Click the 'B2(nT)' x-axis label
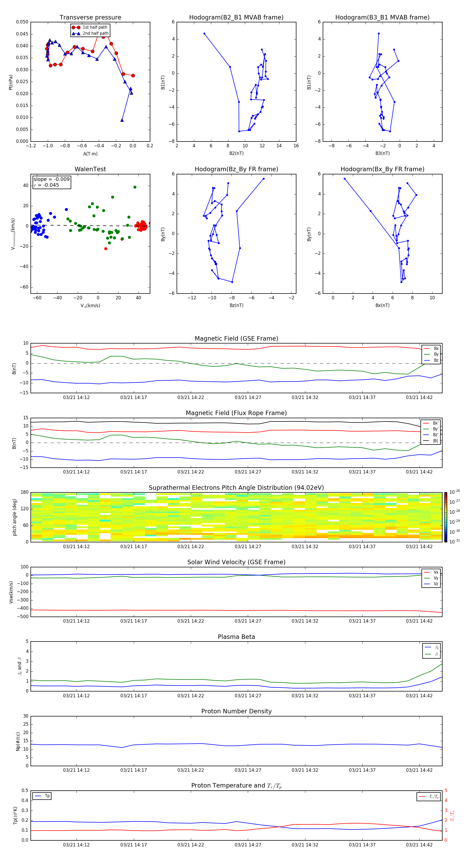This screenshot has width=473, height=868. pos(236,153)
